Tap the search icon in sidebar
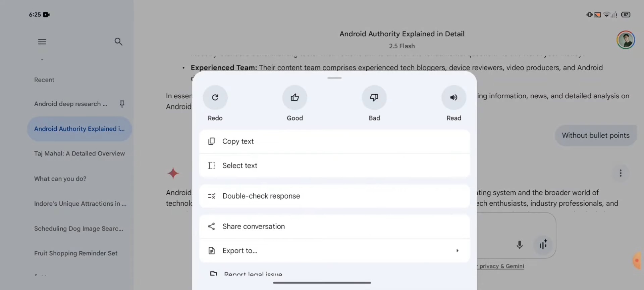 [118, 42]
